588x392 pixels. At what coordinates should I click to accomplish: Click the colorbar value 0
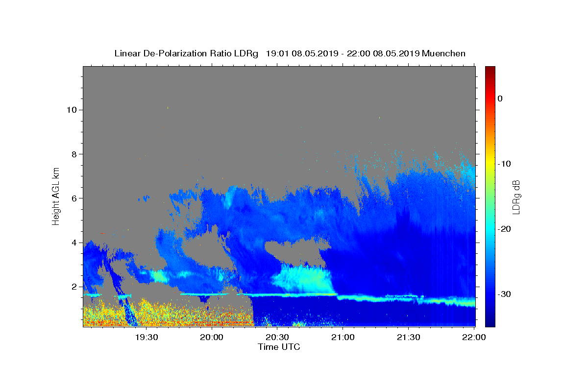click(500, 98)
